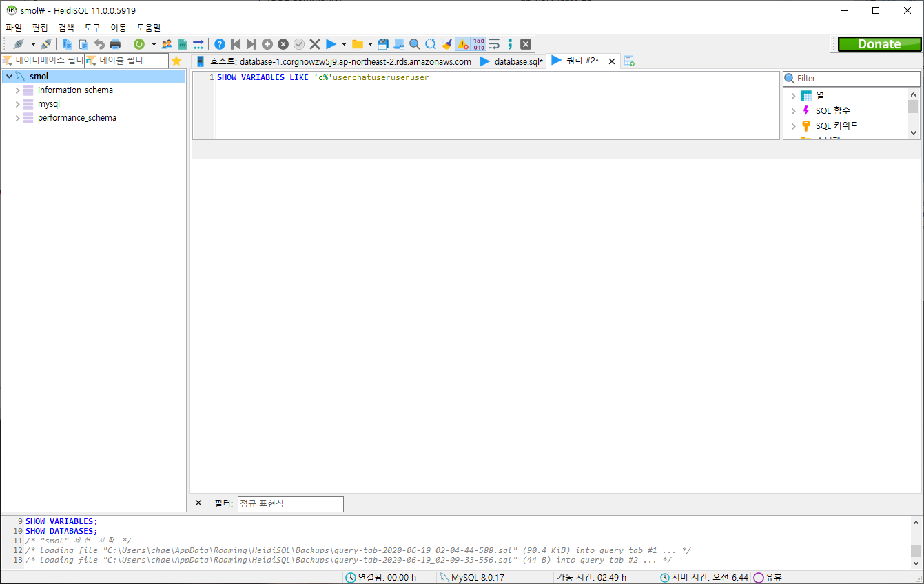Click the Copy toolbar icon
The height and width of the screenshot is (584, 924).
(68, 44)
